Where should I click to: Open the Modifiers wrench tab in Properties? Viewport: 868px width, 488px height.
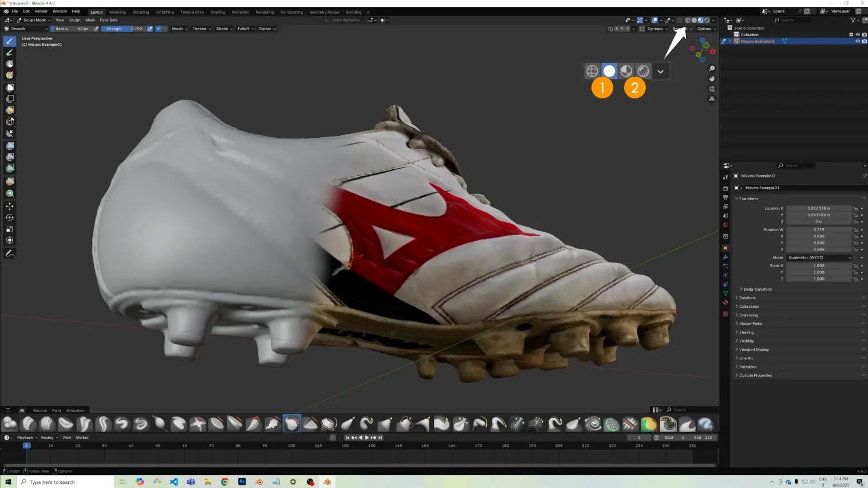[725, 257]
